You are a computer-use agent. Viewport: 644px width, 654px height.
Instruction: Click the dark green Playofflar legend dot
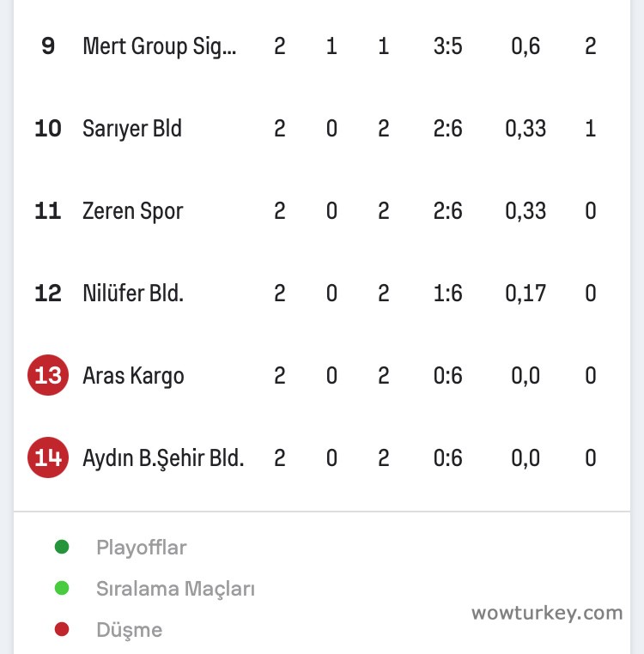coord(62,547)
